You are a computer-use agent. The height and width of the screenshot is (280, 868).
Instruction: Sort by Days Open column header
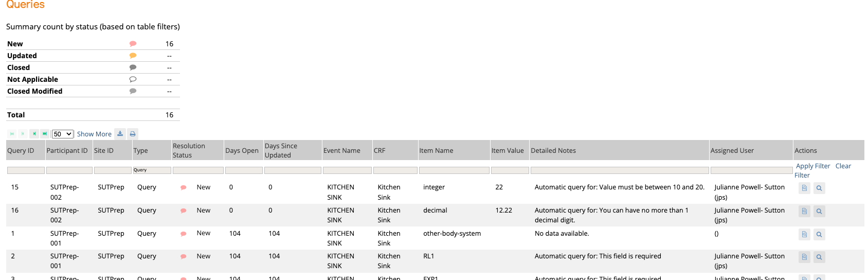coord(242,150)
